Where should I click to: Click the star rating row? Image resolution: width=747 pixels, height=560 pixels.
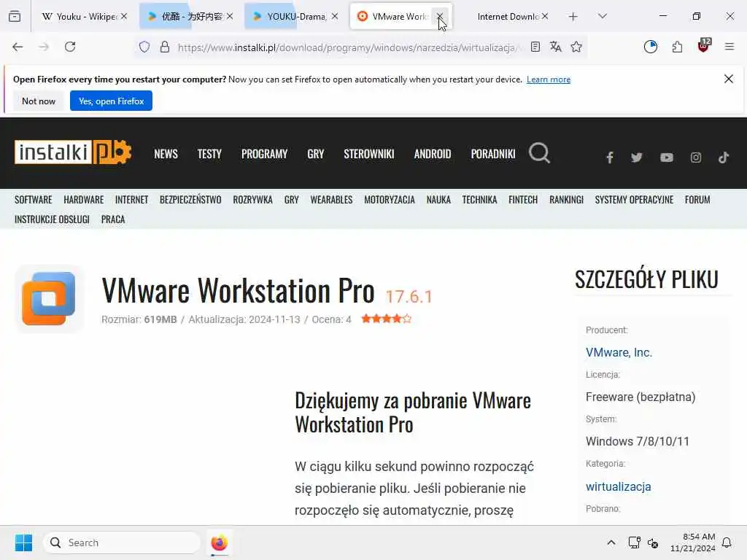(x=387, y=319)
